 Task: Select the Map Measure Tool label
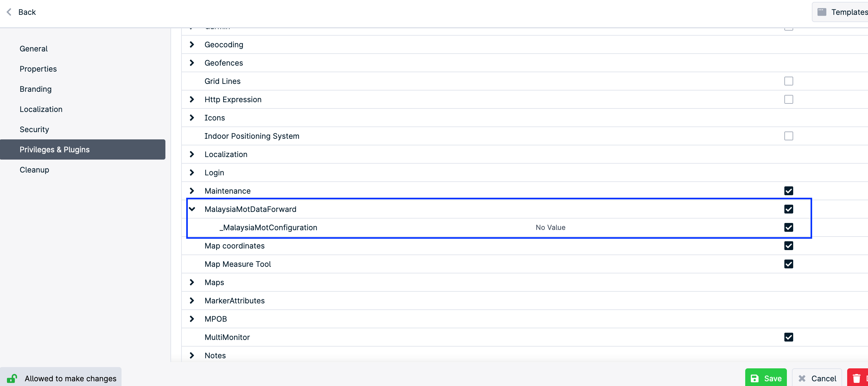238,264
